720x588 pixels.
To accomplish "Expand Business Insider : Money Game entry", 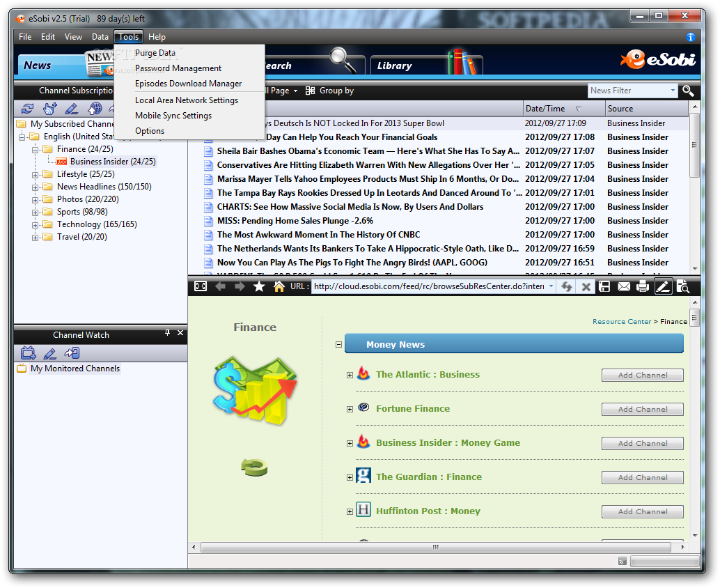I will coord(350,443).
